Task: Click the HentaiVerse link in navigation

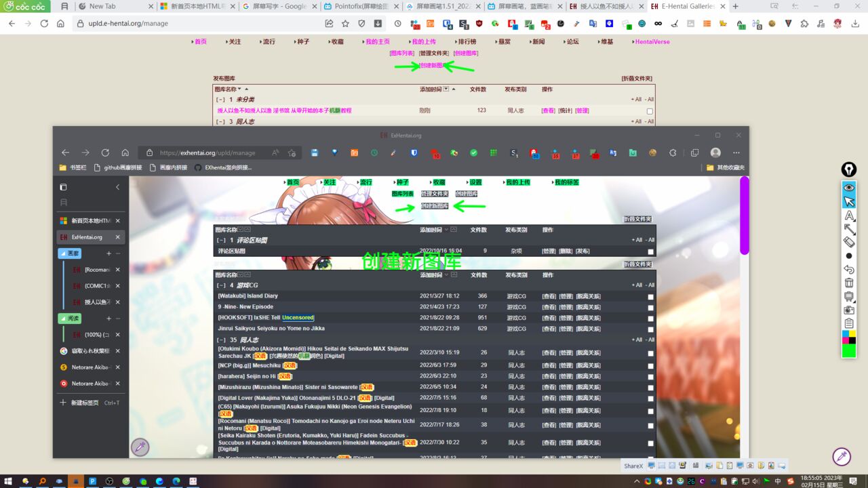Action: 652,42
